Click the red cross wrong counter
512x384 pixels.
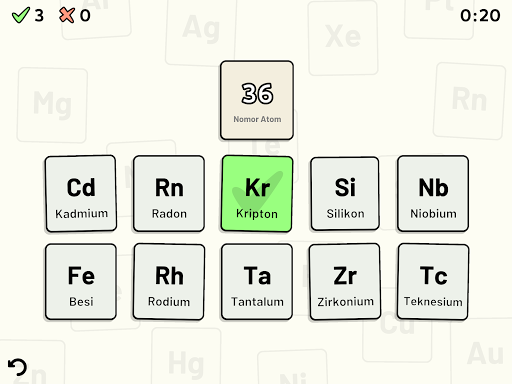click(75, 15)
